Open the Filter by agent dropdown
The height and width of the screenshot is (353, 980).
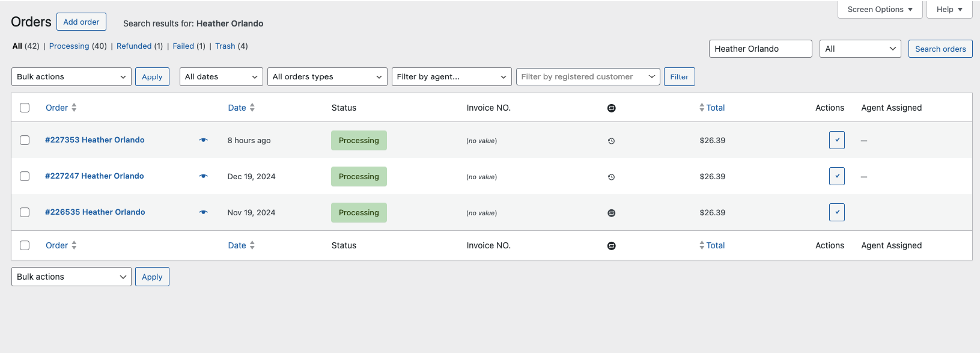452,77
